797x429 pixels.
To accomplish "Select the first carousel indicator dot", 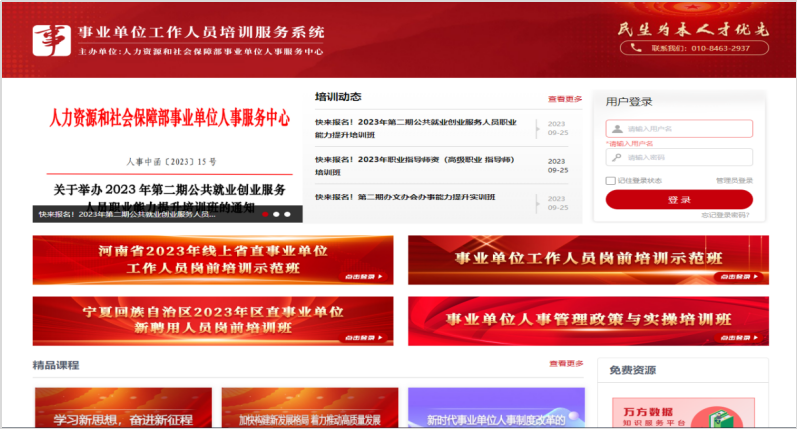I will 265,214.
